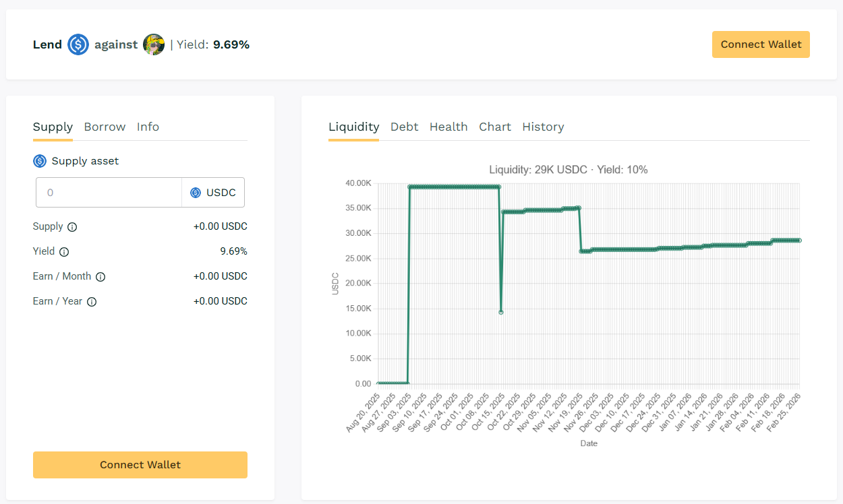The image size is (843, 504).
Task: Open the Earn / Month info tooltip icon
Action: coord(100,277)
